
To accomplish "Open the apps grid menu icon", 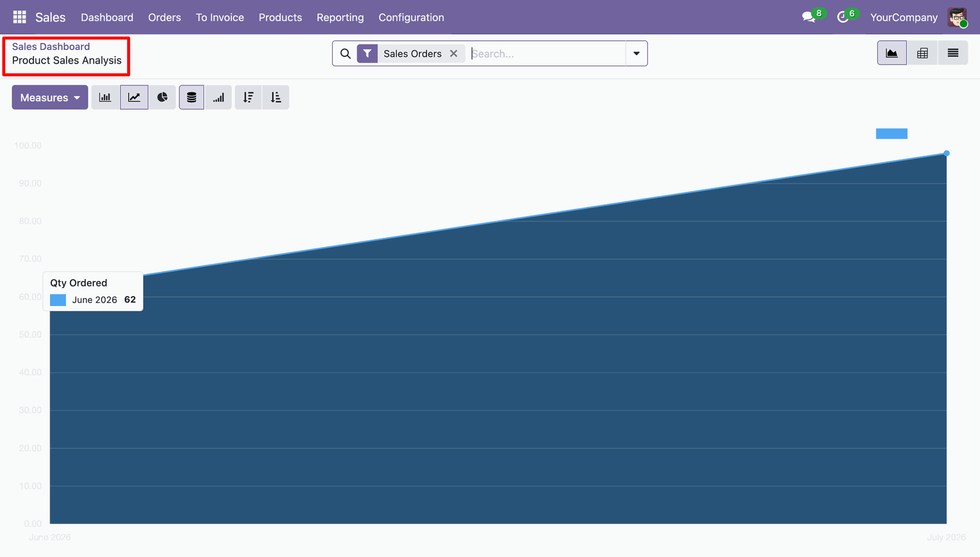I will tap(19, 17).
